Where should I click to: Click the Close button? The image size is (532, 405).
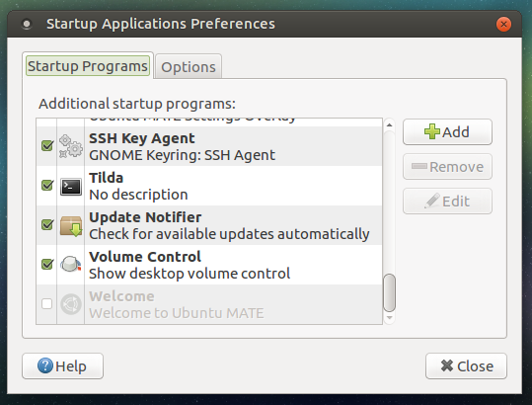466,365
